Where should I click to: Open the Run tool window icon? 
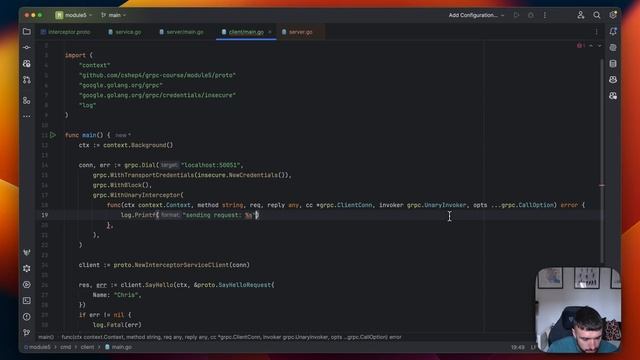coord(27,284)
